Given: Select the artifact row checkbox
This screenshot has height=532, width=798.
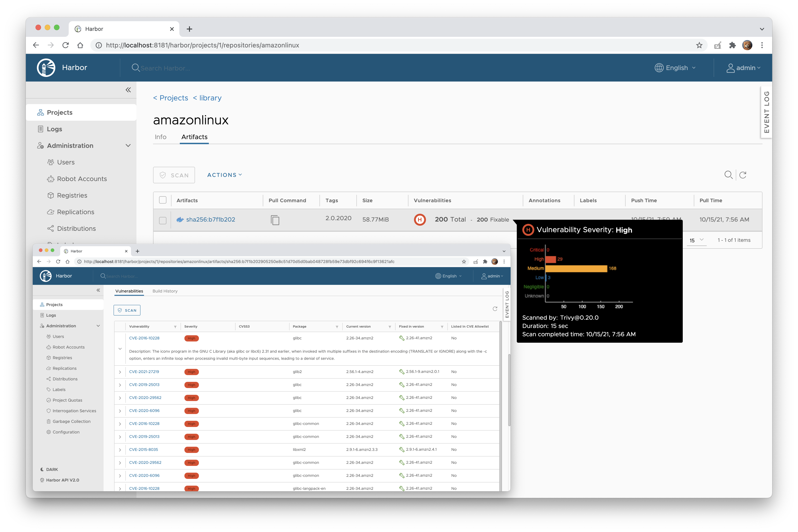Looking at the screenshot, I should tap(164, 220).
